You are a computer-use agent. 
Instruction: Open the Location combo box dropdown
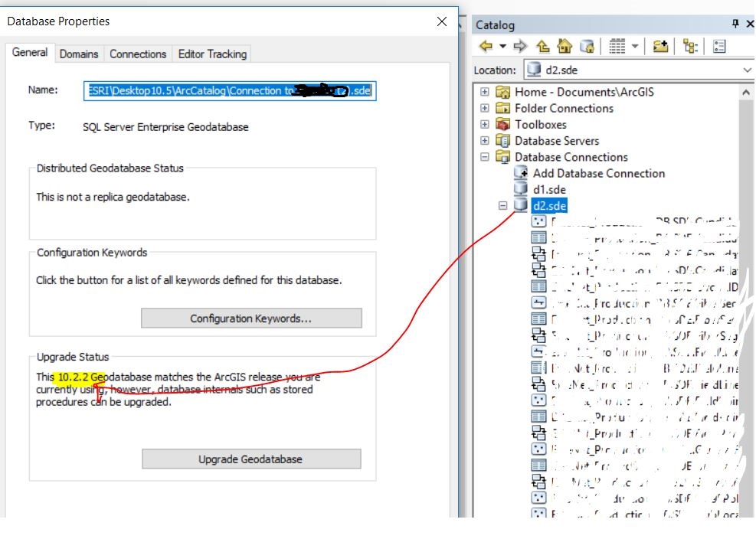[747, 70]
